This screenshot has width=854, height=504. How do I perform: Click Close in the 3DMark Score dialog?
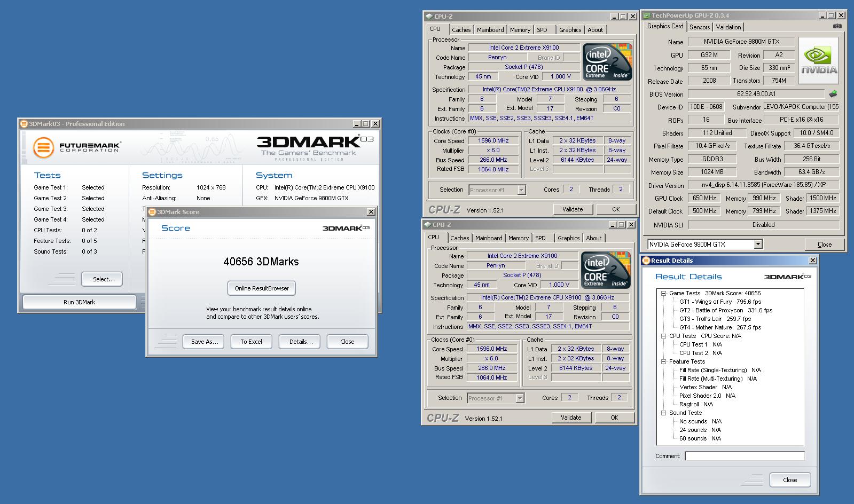pyautogui.click(x=347, y=342)
